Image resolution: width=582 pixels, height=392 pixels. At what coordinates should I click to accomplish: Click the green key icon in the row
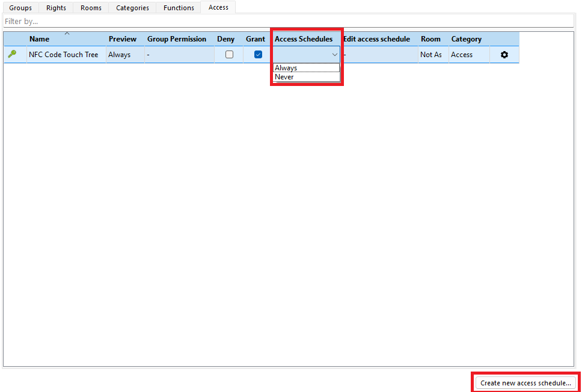point(12,54)
